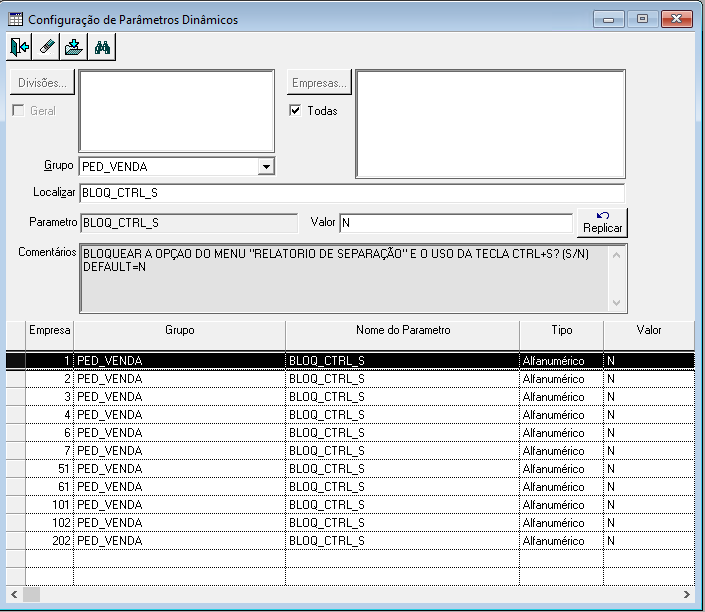Click the Empresas list box
705x612 pixels.
tap(491, 124)
